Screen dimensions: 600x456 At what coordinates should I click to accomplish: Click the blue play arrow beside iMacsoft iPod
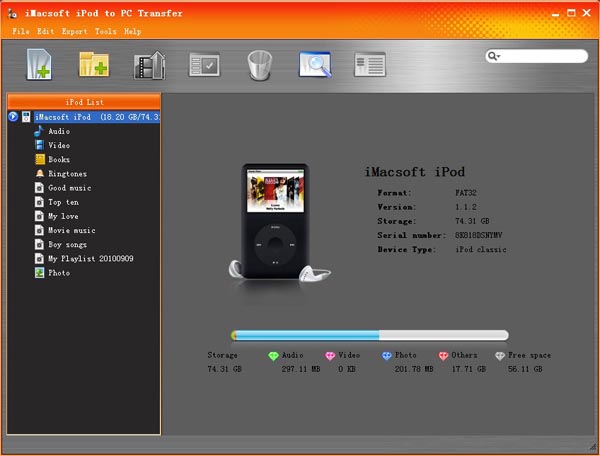(x=13, y=116)
